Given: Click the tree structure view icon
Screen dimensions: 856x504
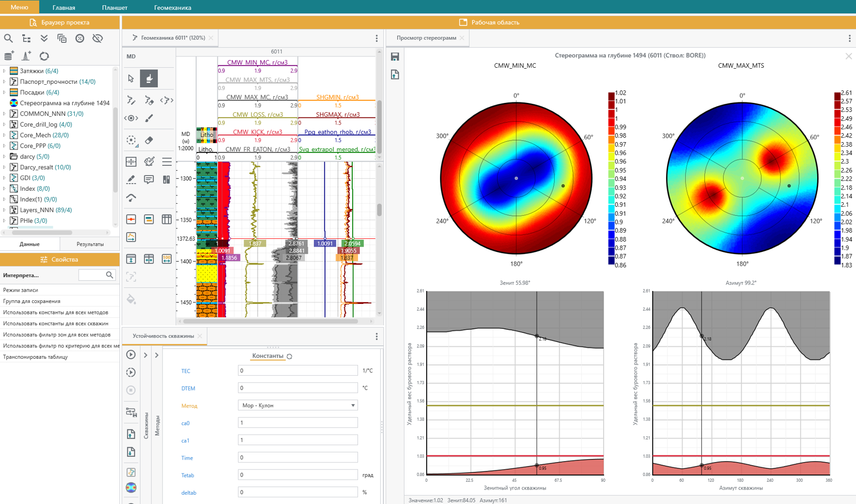Looking at the screenshot, I should click(26, 38).
